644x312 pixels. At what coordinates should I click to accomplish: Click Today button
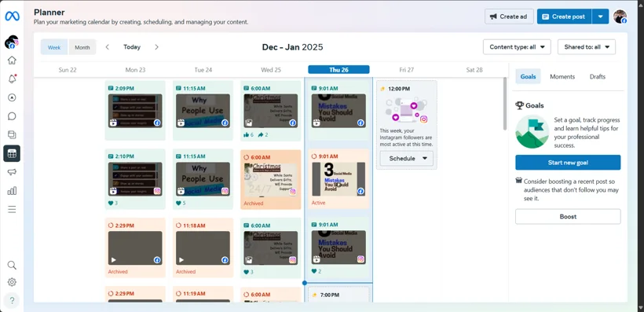coord(132,47)
